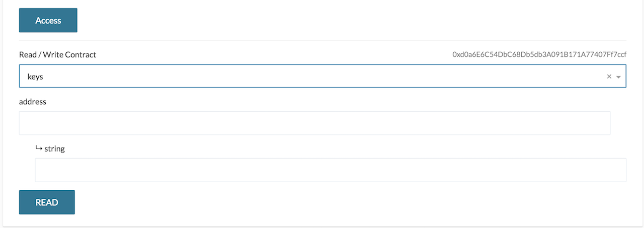Click the READ button
The width and height of the screenshot is (644, 228).
[47, 202]
